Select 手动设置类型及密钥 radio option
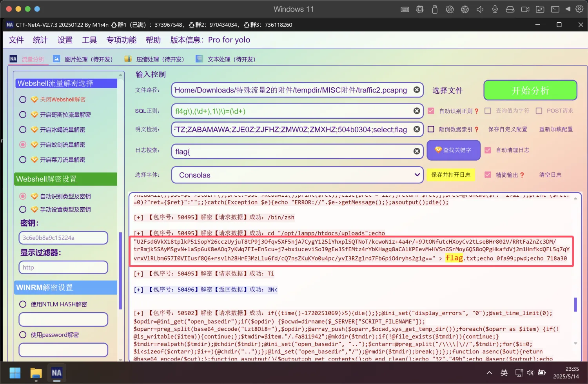588x384 pixels. tap(23, 210)
